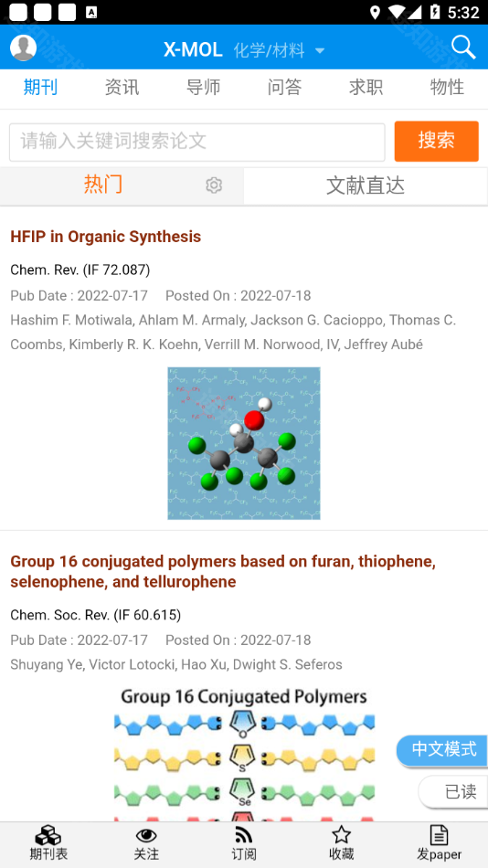The width and height of the screenshot is (488, 868).
Task: Mark articles as 已读
Action: (x=453, y=791)
